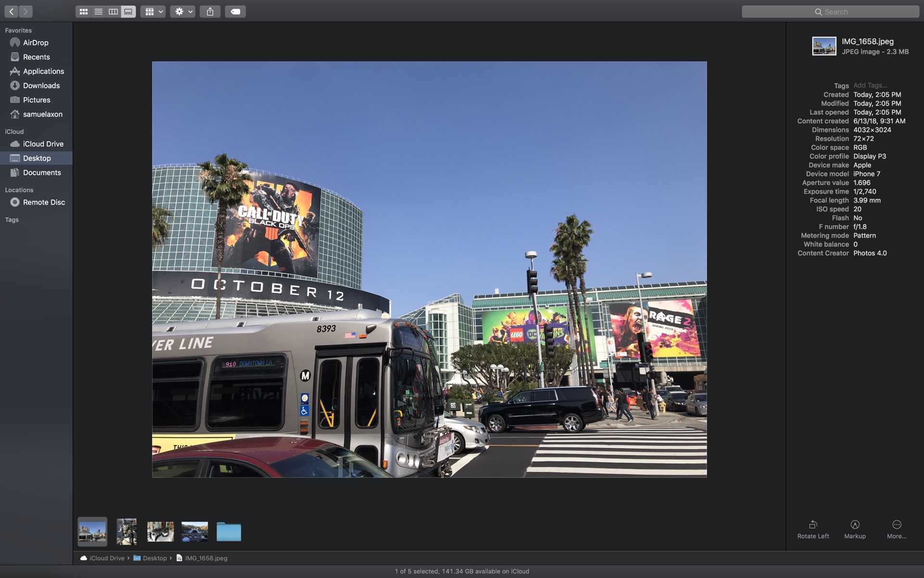Open the gear action menu dropdown

183,11
